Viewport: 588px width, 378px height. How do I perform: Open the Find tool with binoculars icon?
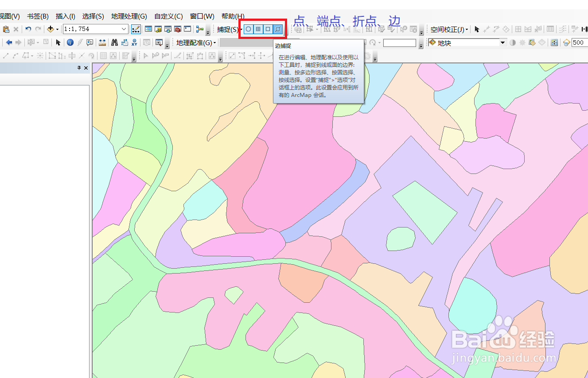pos(114,43)
